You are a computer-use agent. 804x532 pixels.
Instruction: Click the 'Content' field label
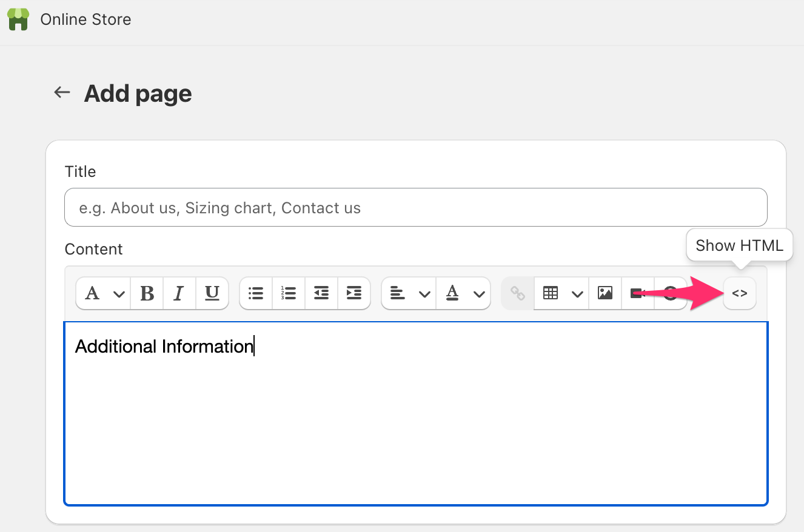point(93,249)
